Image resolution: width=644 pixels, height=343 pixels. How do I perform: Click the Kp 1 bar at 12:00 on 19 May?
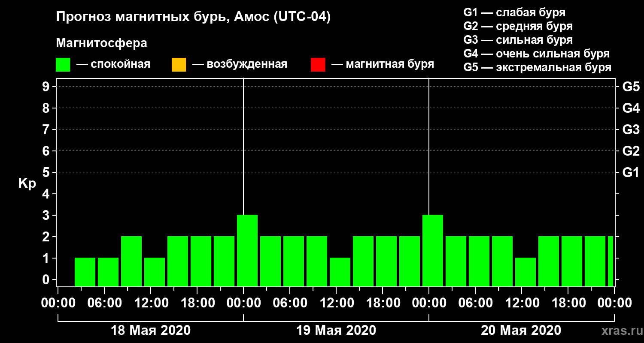tap(340, 272)
